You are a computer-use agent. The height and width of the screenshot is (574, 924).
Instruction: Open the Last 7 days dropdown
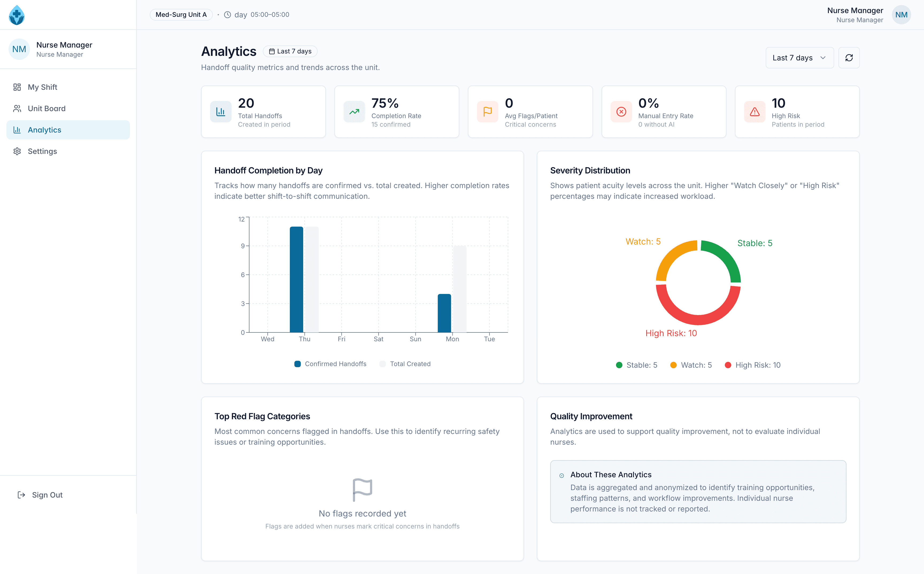(x=799, y=58)
